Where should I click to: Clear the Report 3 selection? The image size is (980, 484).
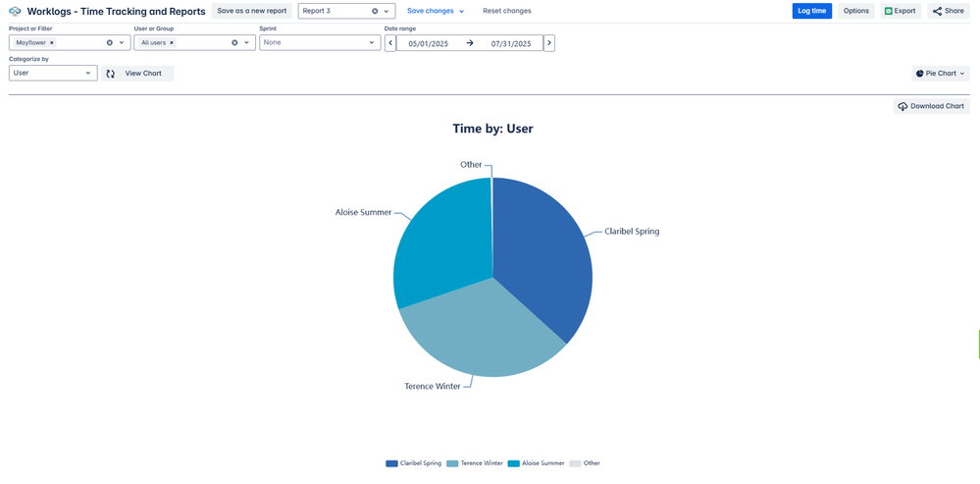[x=375, y=11]
